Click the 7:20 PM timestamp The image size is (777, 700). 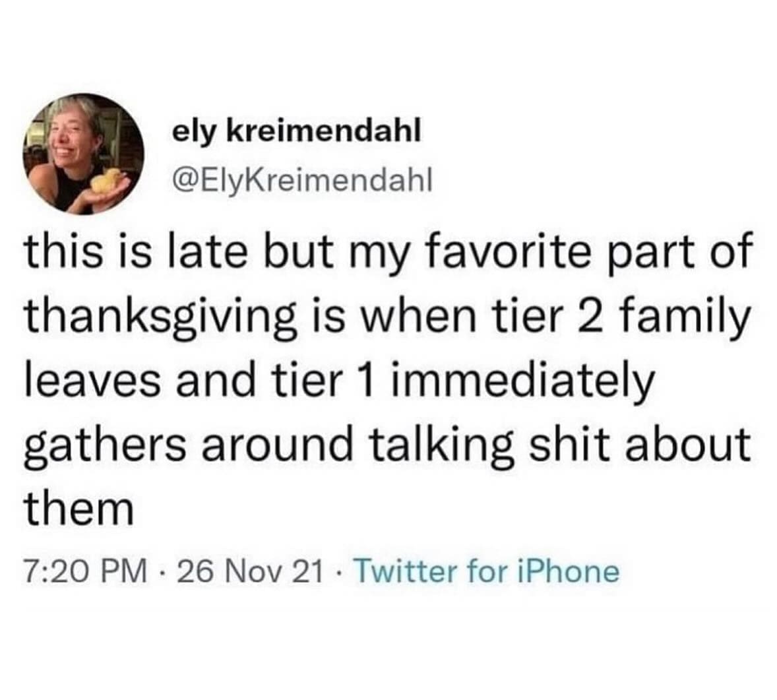point(86,571)
